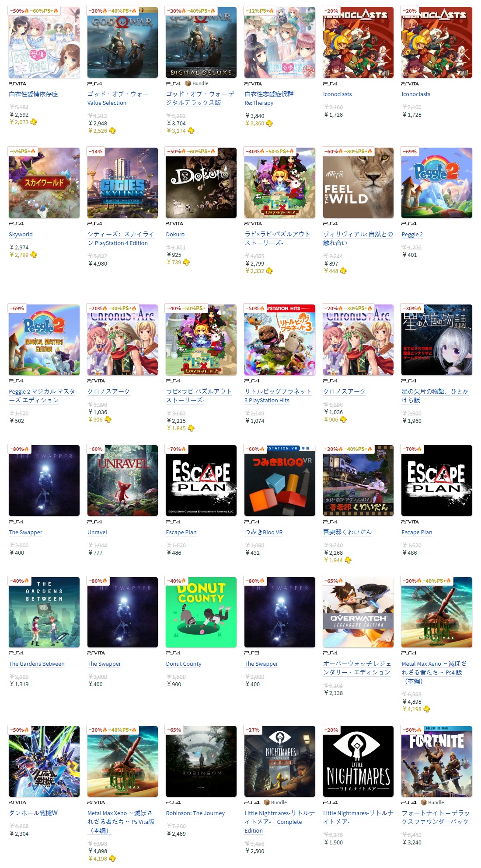481x868 pixels.
Task: Click The Gardens Between link
Action: (37, 664)
